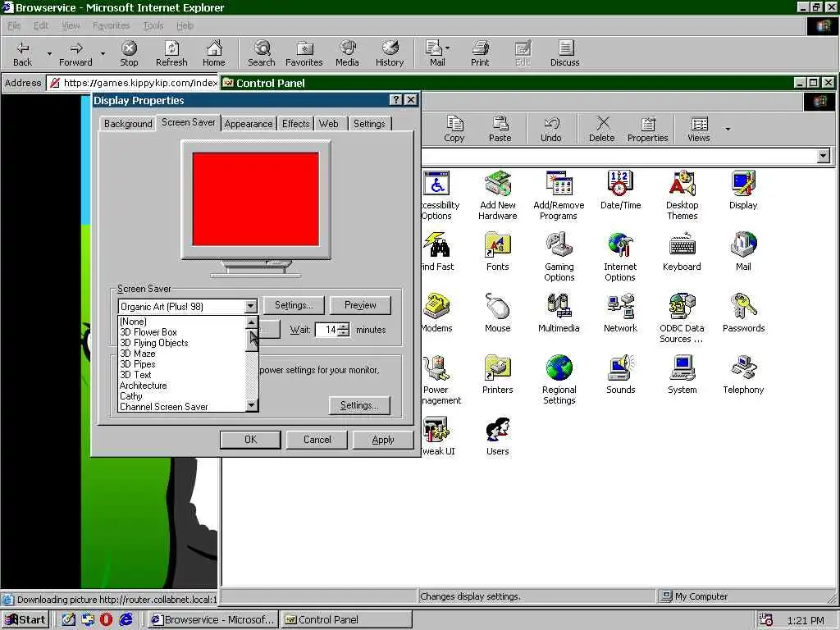Expand the Forward button history arrow
Screen dimensions: 840x630
103,53
